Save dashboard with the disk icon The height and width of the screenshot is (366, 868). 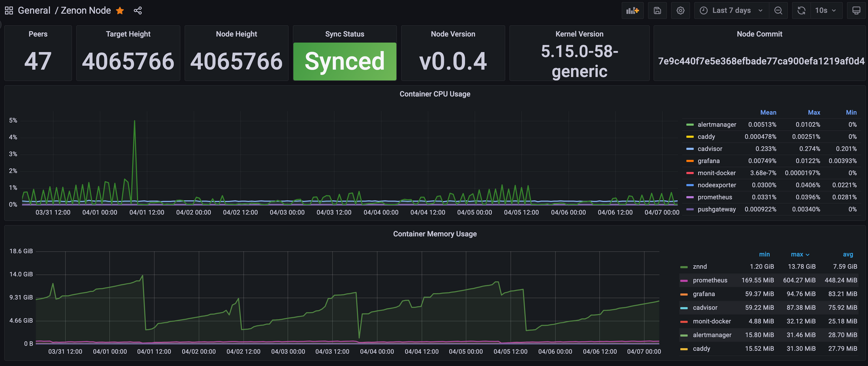click(x=658, y=10)
